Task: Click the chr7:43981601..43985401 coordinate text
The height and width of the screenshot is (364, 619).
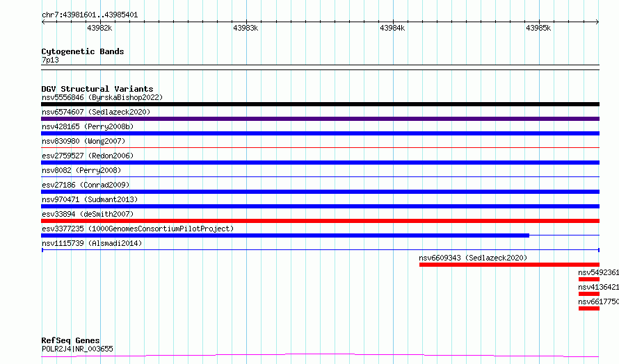Action: coord(90,15)
